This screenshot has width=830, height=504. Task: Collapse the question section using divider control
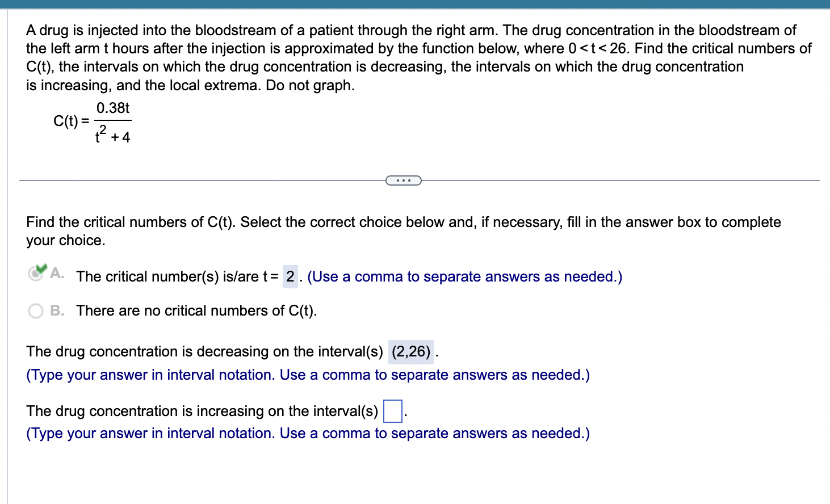click(x=404, y=180)
